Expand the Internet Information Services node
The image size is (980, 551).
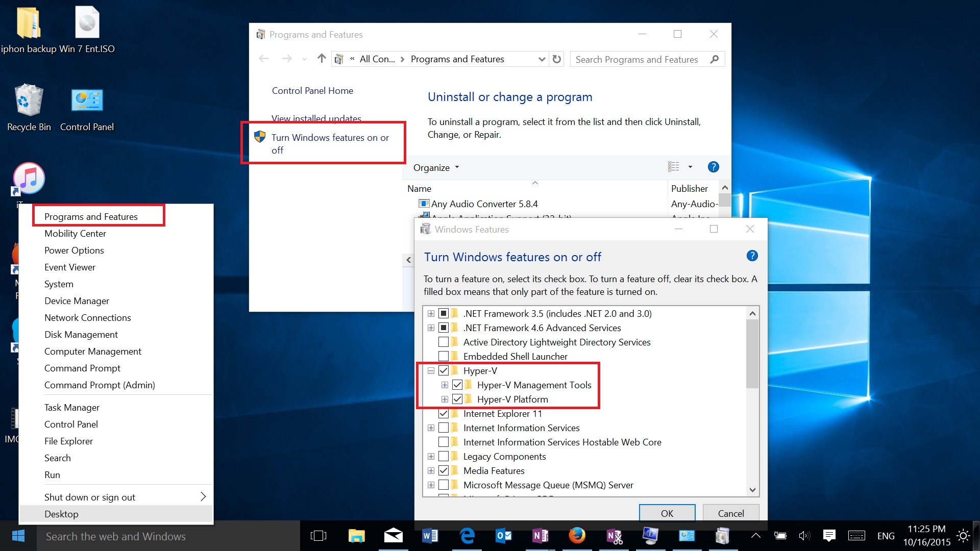[431, 428]
